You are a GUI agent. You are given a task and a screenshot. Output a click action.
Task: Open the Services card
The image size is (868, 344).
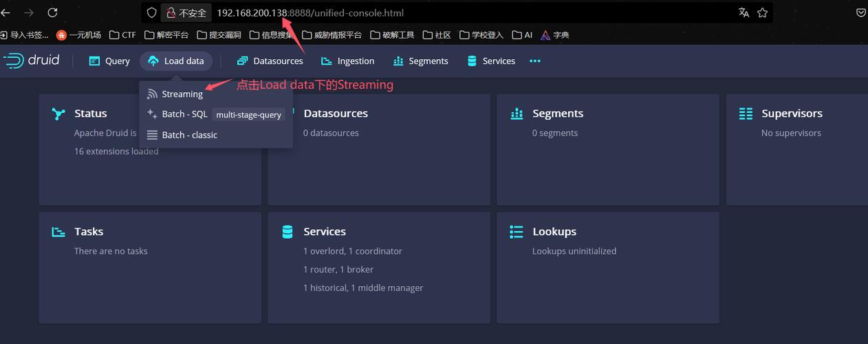click(379, 268)
